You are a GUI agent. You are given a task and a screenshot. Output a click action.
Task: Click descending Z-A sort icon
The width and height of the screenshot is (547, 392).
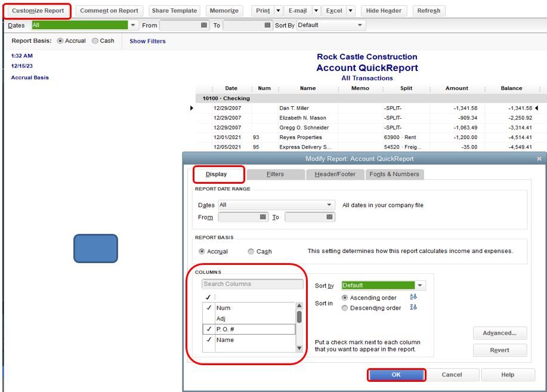pos(413,307)
